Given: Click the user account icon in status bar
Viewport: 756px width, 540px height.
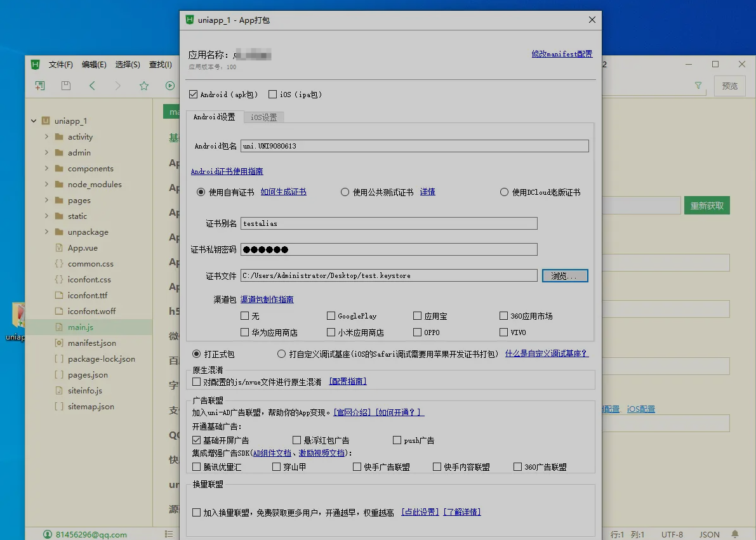Looking at the screenshot, I should click(48, 534).
